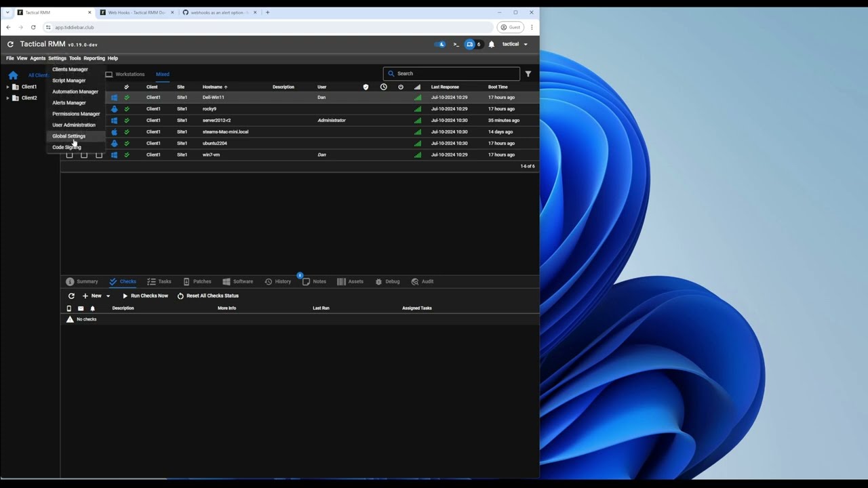Click the Windows icon in Dell-Win11 row
The image size is (868, 488).
114,98
